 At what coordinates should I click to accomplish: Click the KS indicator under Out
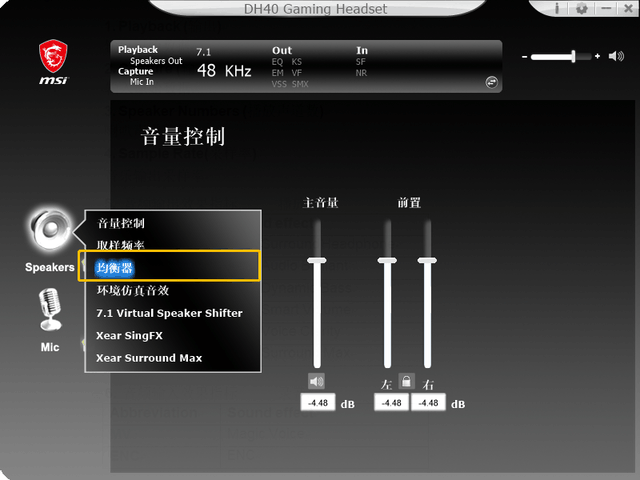pos(297,62)
